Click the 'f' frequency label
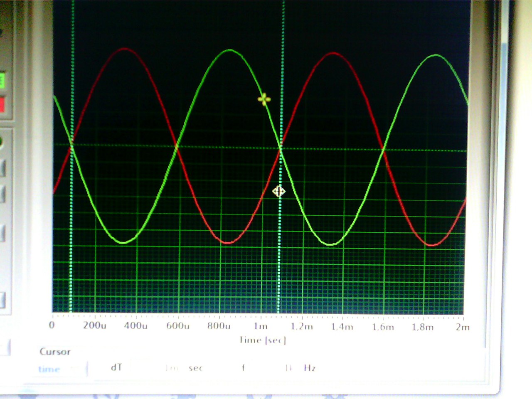Viewport: 532px width, 399px height. pos(243,367)
